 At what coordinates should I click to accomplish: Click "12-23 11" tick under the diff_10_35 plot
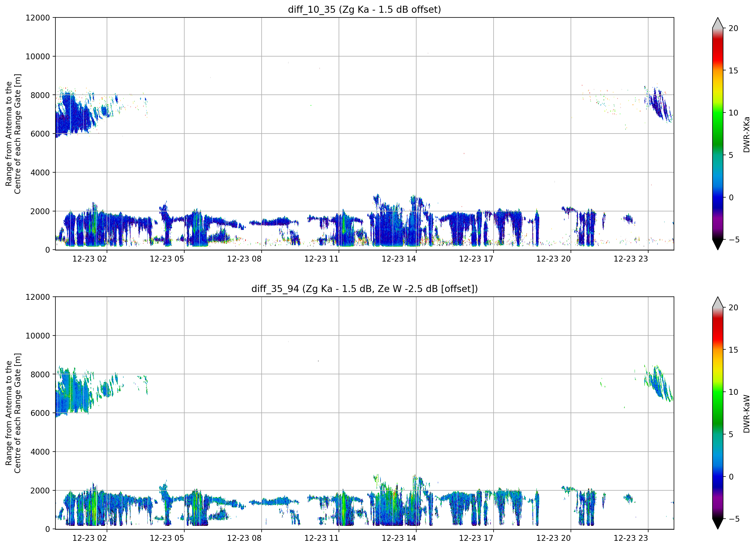pos(322,259)
